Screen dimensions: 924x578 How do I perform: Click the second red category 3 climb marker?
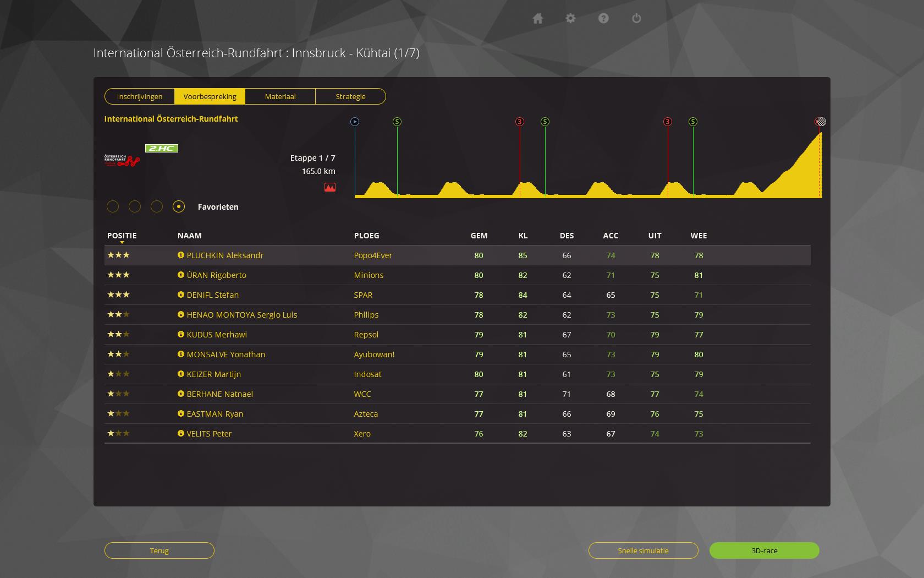tap(668, 122)
